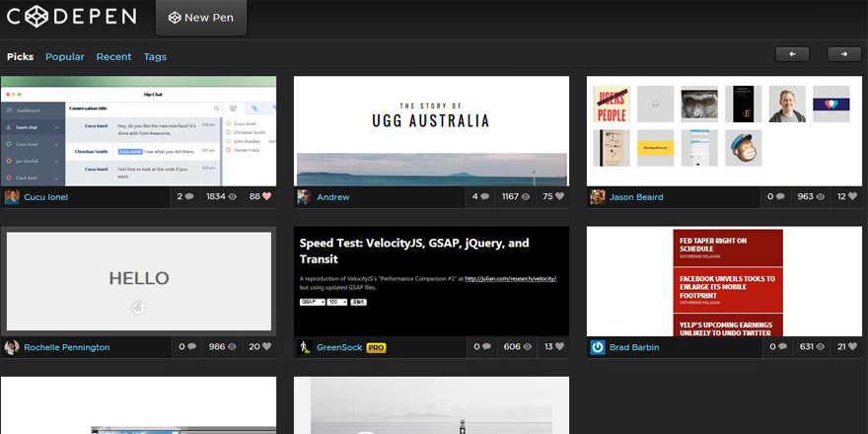Heart GreenSock's pen with 13 likes

pyautogui.click(x=559, y=346)
